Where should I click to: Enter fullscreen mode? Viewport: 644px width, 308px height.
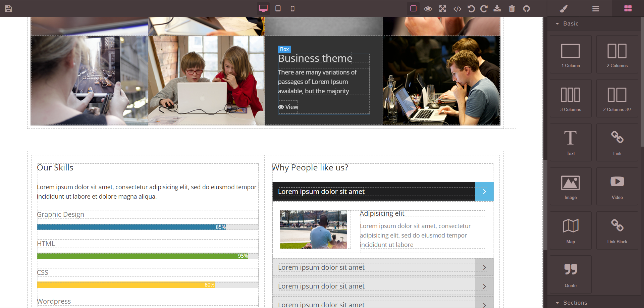[x=443, y=9]
